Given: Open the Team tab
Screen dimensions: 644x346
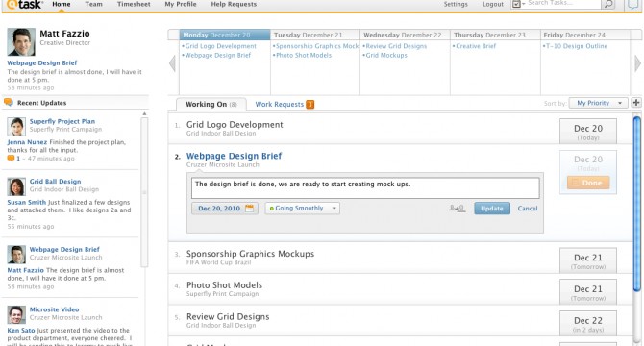Looking at the screenshot, I should 93,4.
